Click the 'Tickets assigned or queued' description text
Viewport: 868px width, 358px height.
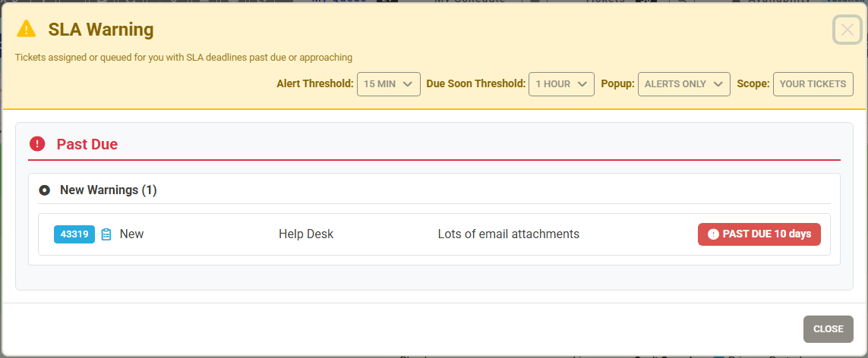point(184,57)
